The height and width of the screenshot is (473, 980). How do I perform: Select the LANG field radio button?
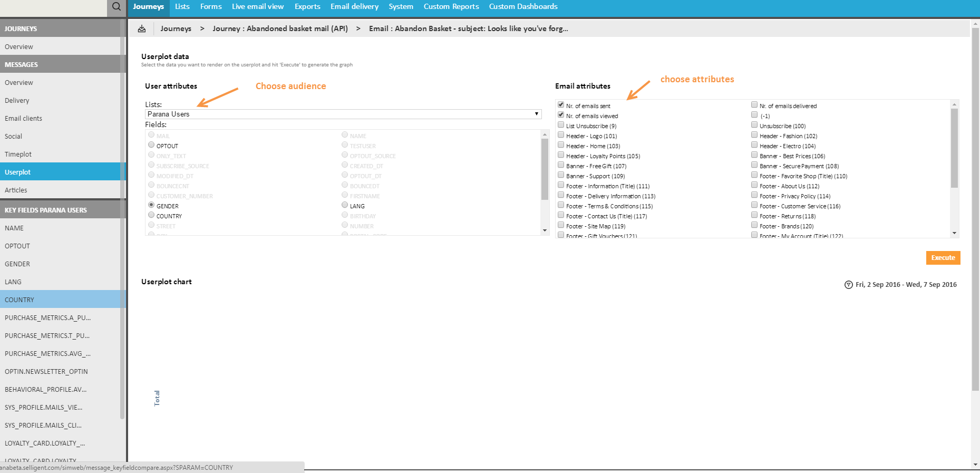click(x=345, y=205)
